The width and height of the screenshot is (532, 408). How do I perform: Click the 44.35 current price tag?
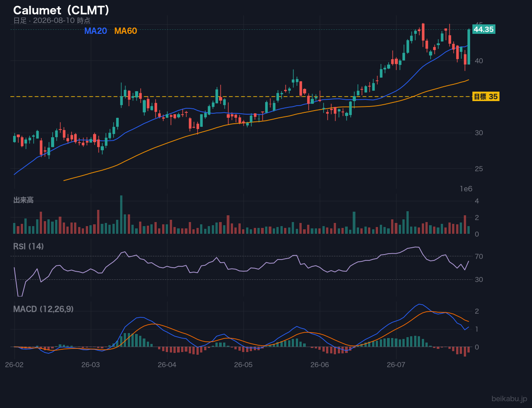(484, 29)
